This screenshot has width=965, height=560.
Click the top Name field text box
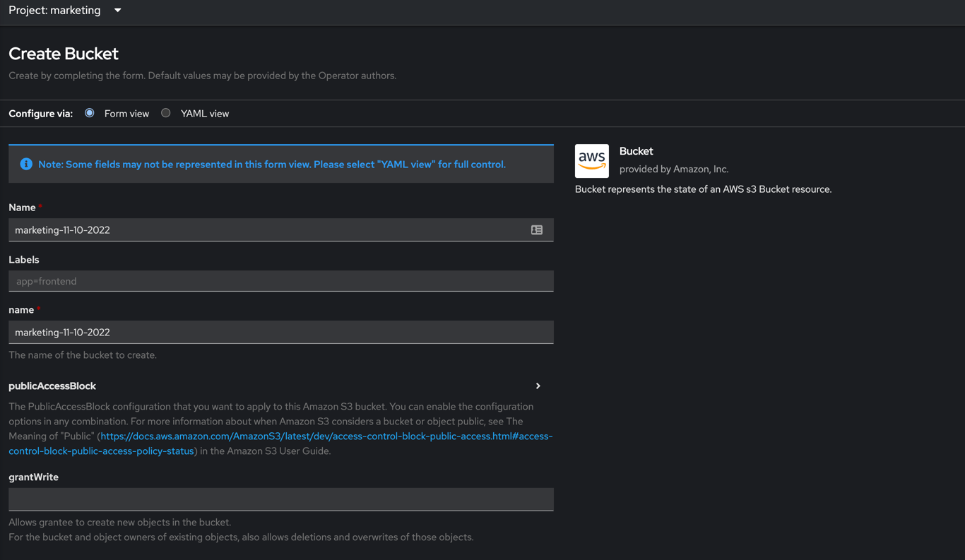click(268, 230)
